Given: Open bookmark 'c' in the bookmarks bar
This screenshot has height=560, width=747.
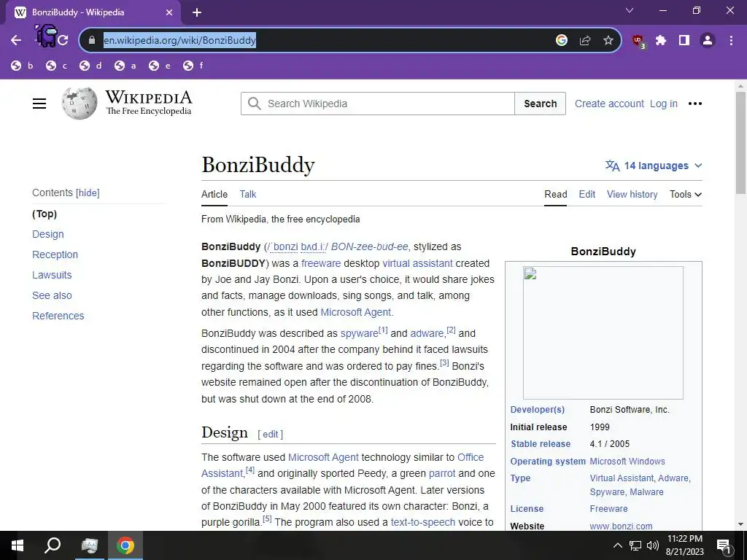Looking at the screenshot, I should click(57, 66).
